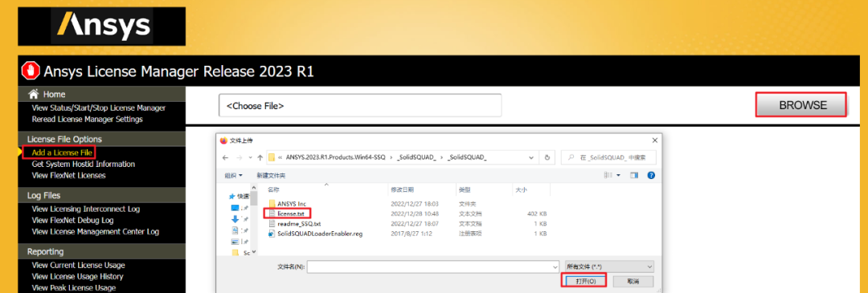This screenshot has width=868, height=293.
Task: Sort by 修改日期 date column header
Action: coord(403,189)
